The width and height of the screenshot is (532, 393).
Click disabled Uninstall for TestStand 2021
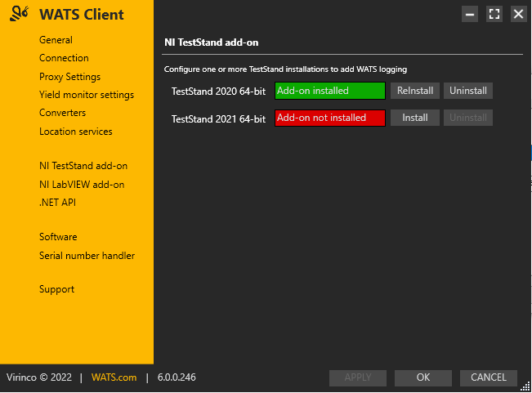(x=468, y=118)
